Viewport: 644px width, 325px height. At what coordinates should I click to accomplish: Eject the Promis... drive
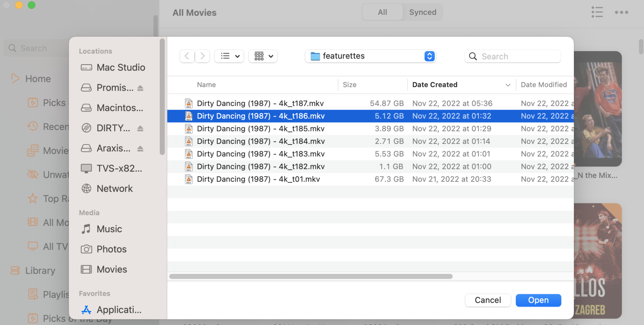pos(140,88)
